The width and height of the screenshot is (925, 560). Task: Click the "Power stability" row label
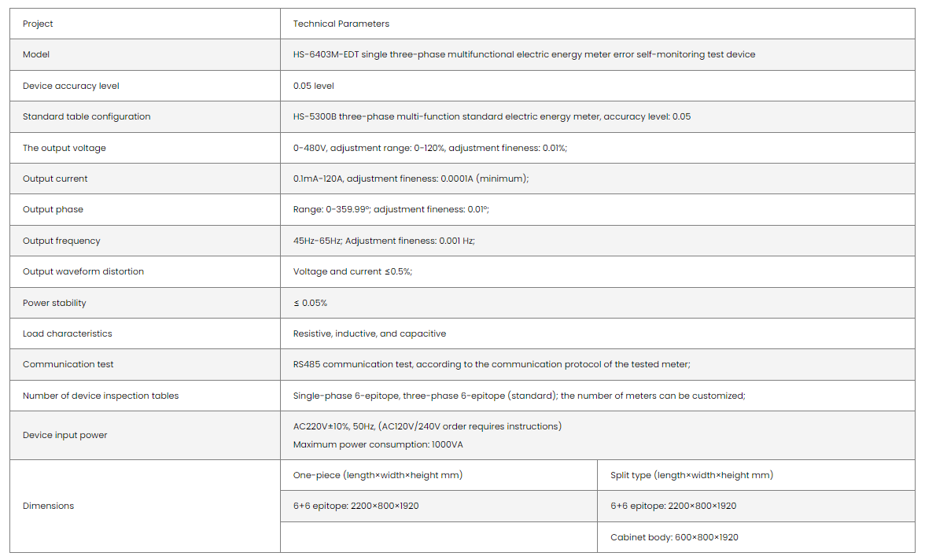[54, 303]
